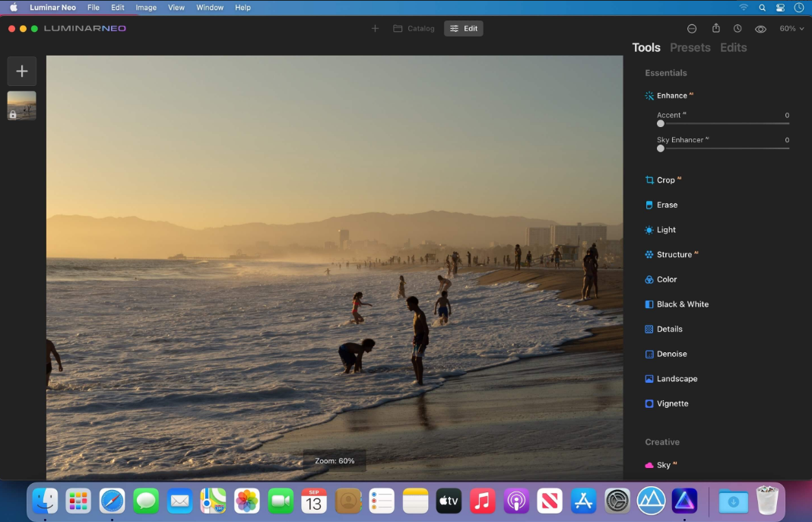Click the plus icon next to Catalog
This screenshot has height=522, width=812.
[x=375, y=28]
